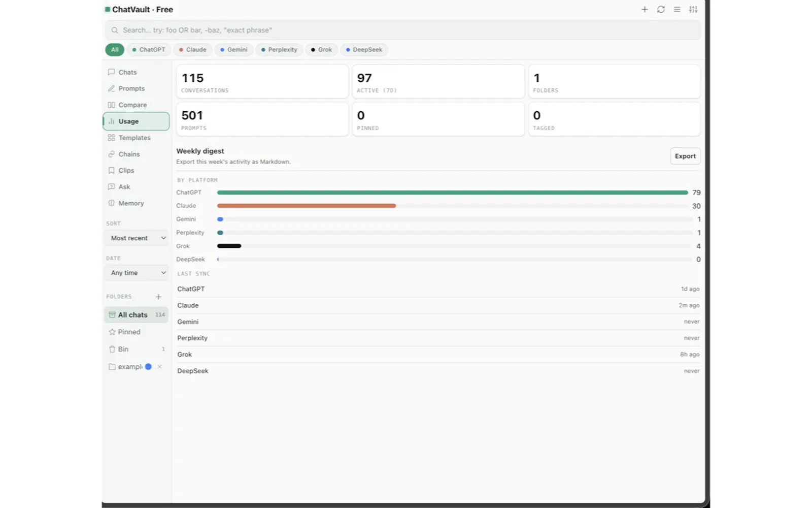This screenshot has height=508, width=812.
Task: Open the Templates section in the sidebar
Action: click(136, 138)
